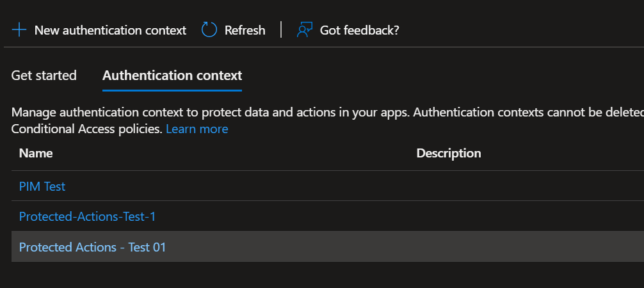The width and height of the screenshot is (644, 288).
Task: Click the vertical divider after Refresh
Action: coord(281,30)
